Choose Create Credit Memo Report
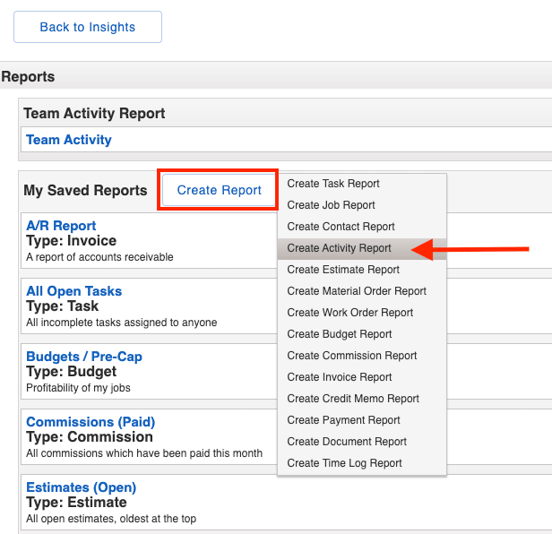This screenshot has width=552, height=534. click(362, 398)
